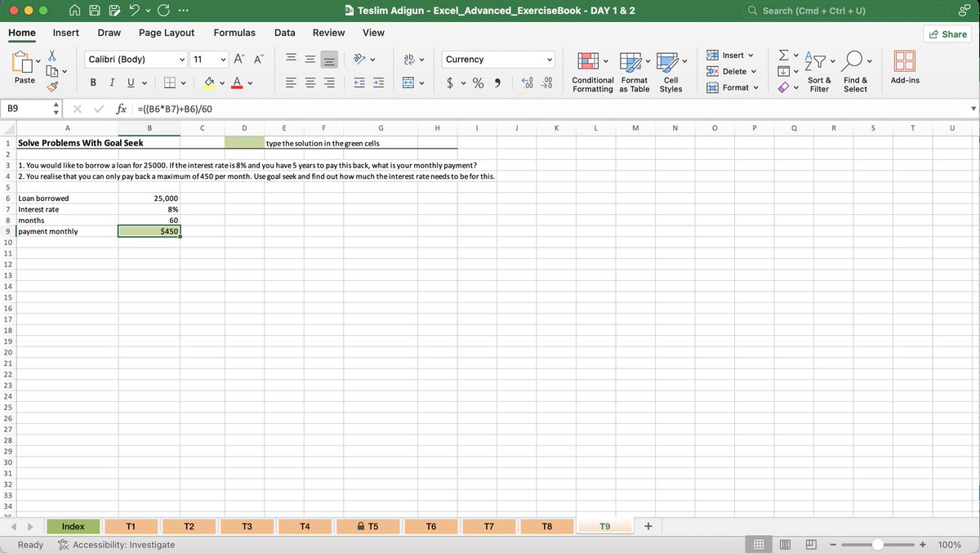Viewport: 980px width, 553px height.
Task: Open the Paste clipboard icon
Action: pyautogui.click(x=20, y=62)
